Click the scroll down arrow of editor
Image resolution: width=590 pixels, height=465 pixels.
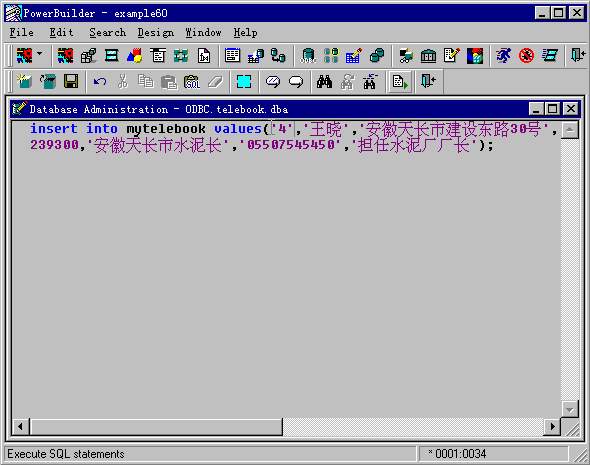click(570, 409)
